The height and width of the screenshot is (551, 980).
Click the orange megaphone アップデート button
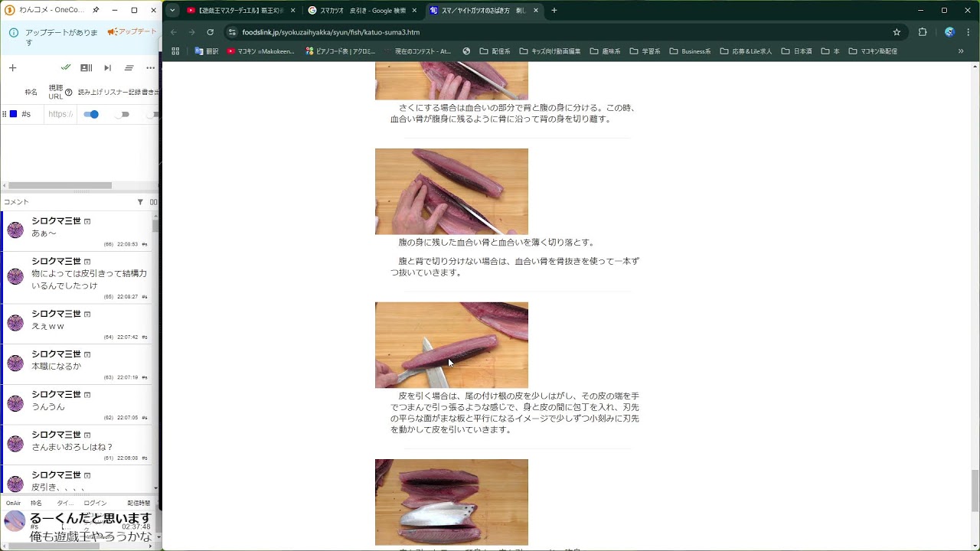click(x=132, y=31)
